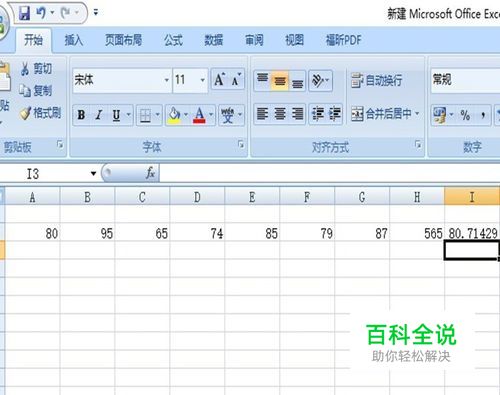
Task: Open the 常规 number format dropdown
Action: pos(465,80)
